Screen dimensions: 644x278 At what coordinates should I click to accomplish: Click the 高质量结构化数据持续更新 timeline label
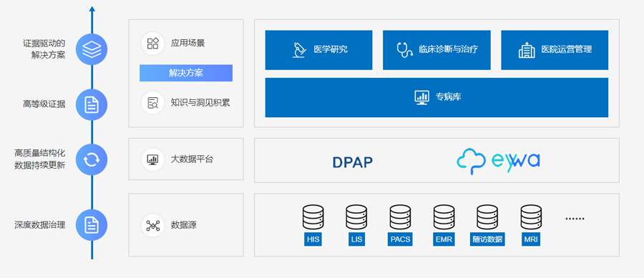tap(40, 159)
